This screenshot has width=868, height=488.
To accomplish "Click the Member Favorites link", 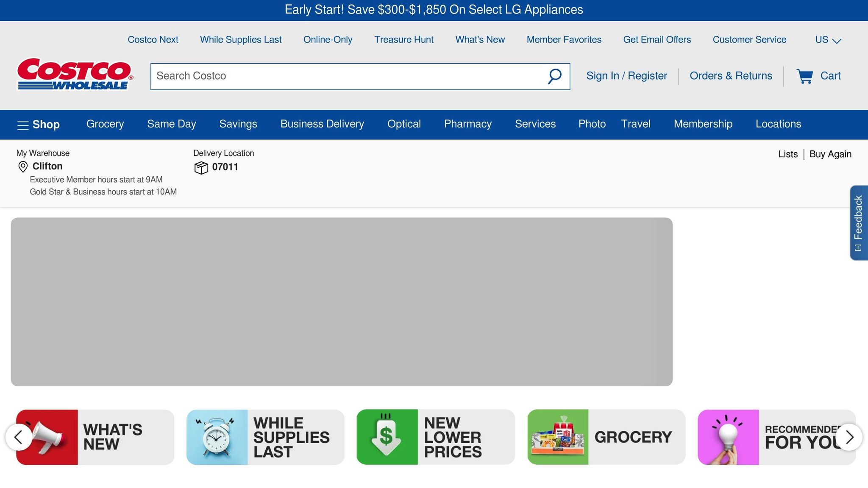I will click(564, 40).
